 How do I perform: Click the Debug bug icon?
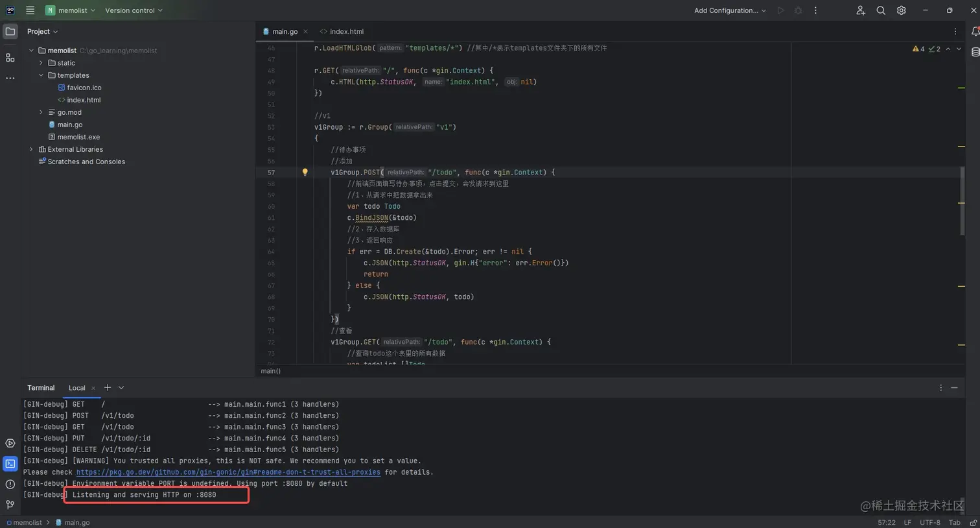[x=798, y=10]
